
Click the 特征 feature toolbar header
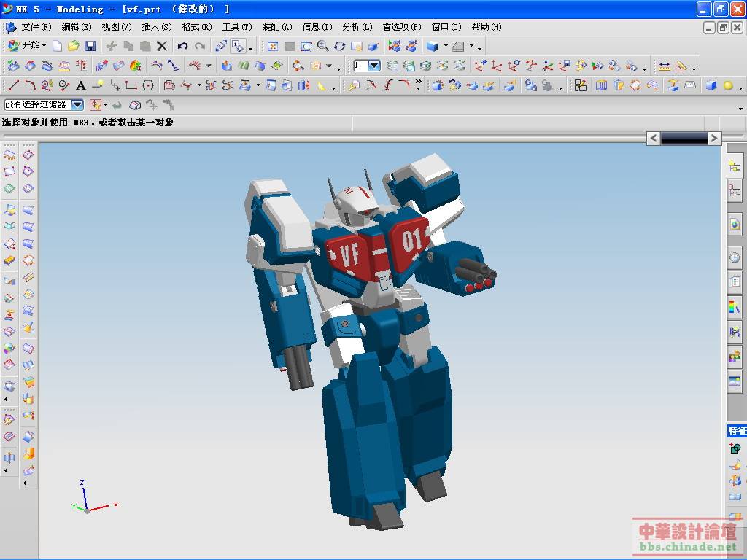coord(737,430)
